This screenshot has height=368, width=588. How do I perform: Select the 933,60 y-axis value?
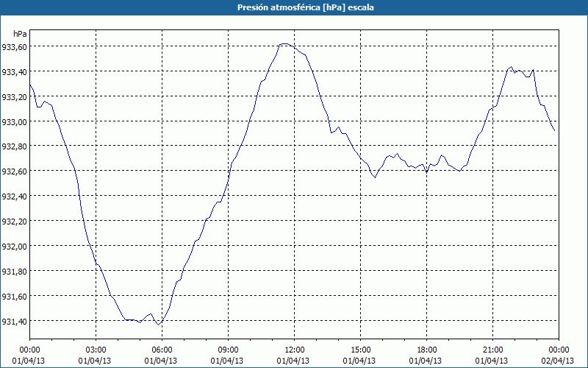click(14, 47)
